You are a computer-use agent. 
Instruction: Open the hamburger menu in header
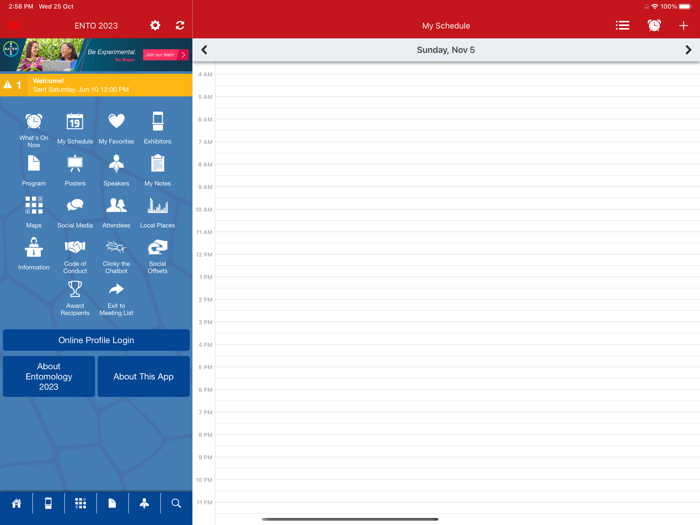(x=14, y=25)
